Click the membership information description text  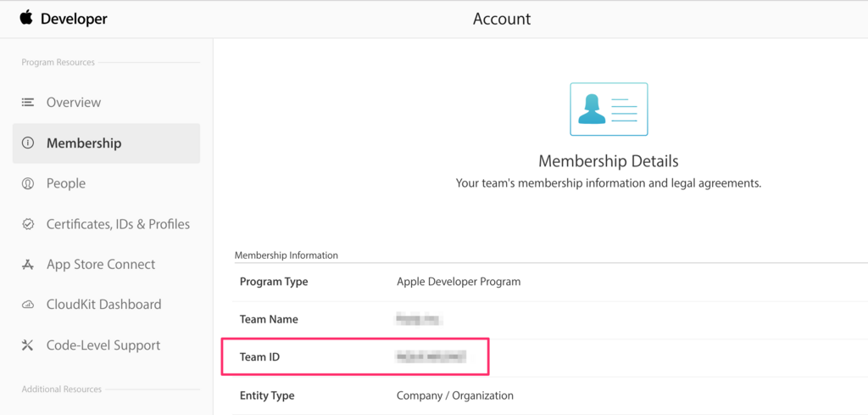(609, 183)
